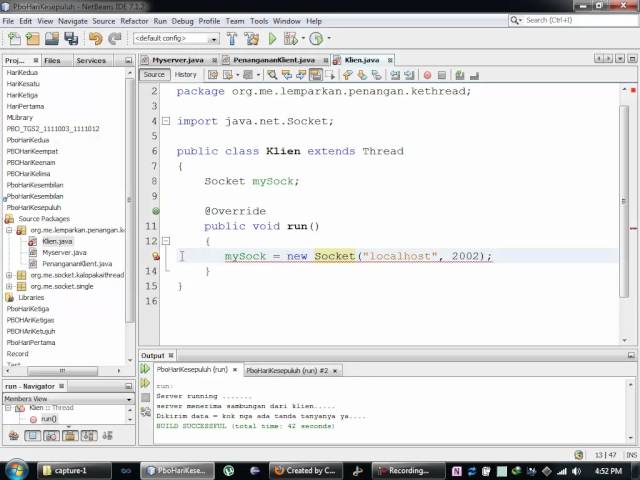Re-run the project in the Output panel
The width and height of the screenshot is (640, 480).
tap(145, 369)
